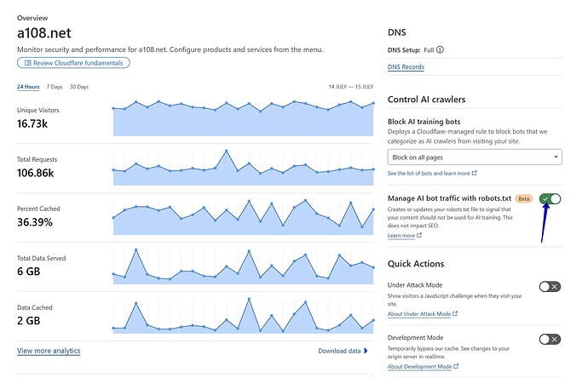Click the 6 GB Total Data Served value
Viewport: 588px width, 378px height.
point(28,272)
